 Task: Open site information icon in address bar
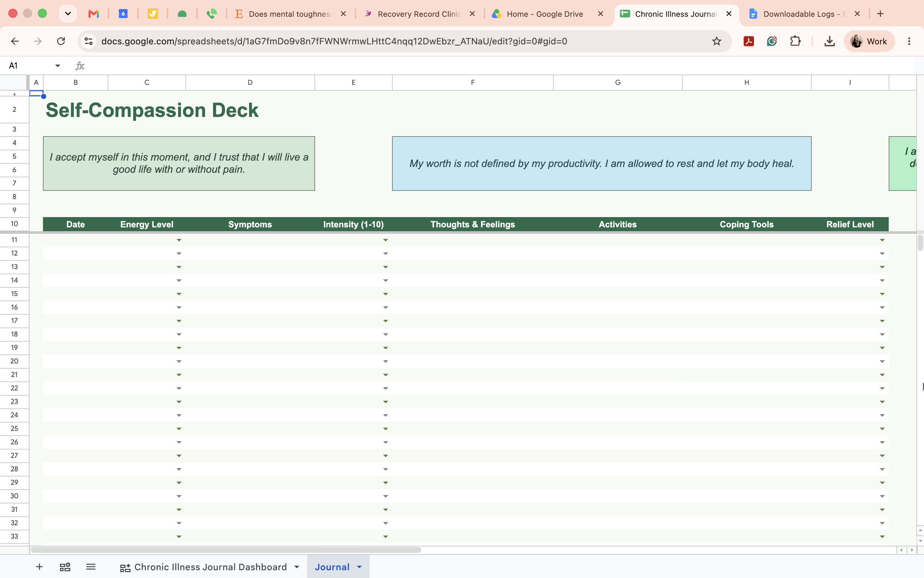pyautogui.click(x=89, y=41)
